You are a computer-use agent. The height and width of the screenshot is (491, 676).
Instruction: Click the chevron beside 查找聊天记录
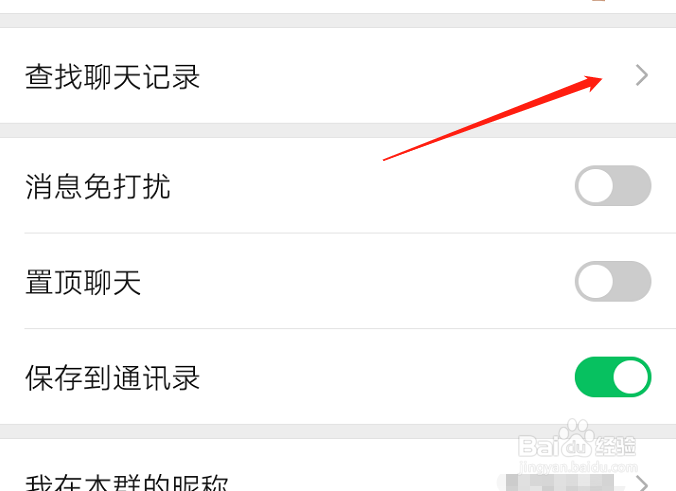pos(642,75)
